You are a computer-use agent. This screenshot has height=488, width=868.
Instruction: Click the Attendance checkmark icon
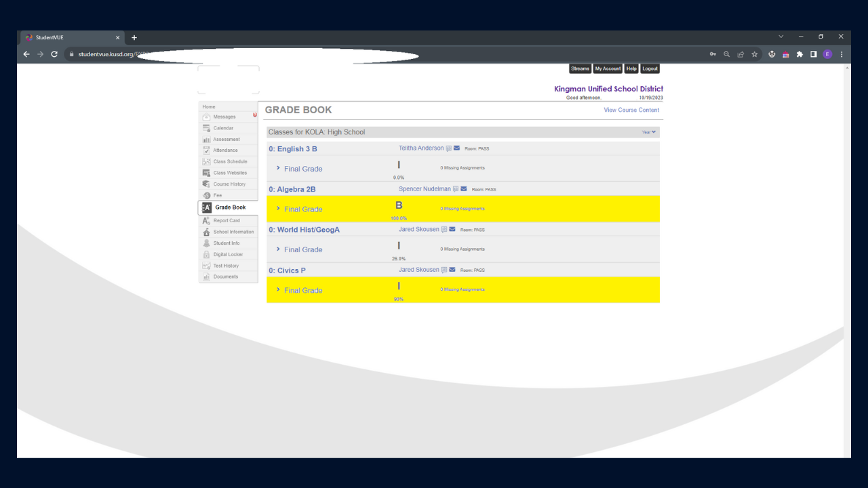[x=207, y=150]
